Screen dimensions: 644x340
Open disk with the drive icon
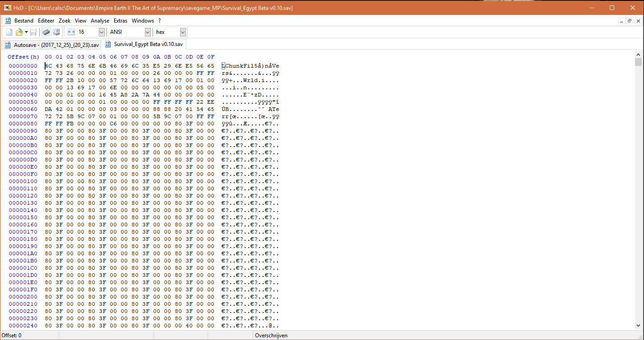pyautogui.click(x=56, y=32)
